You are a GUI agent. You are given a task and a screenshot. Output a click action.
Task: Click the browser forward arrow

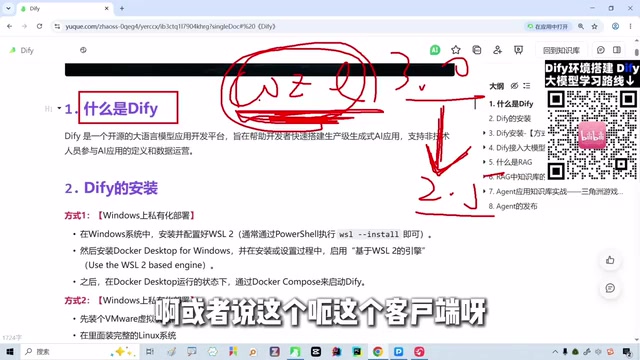pos(24,26)
